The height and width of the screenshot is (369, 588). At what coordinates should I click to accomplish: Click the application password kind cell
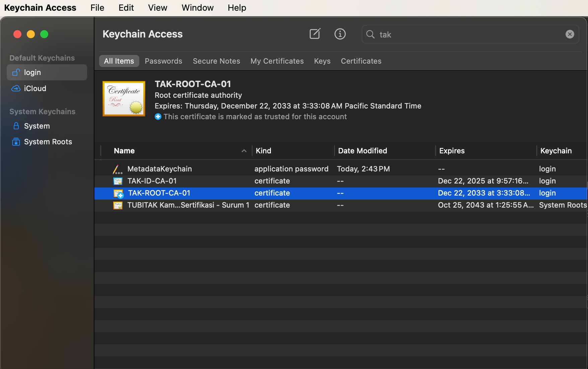291,169
